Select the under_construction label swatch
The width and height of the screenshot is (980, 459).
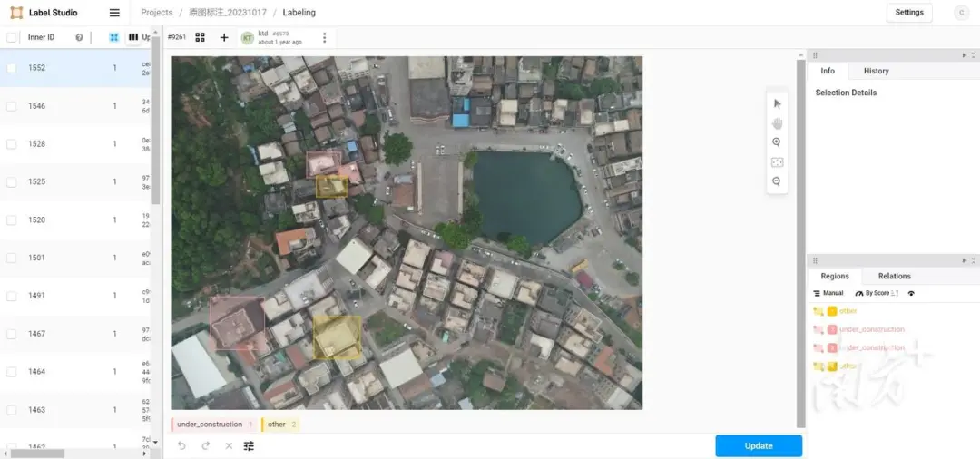(x=214, y=425)
